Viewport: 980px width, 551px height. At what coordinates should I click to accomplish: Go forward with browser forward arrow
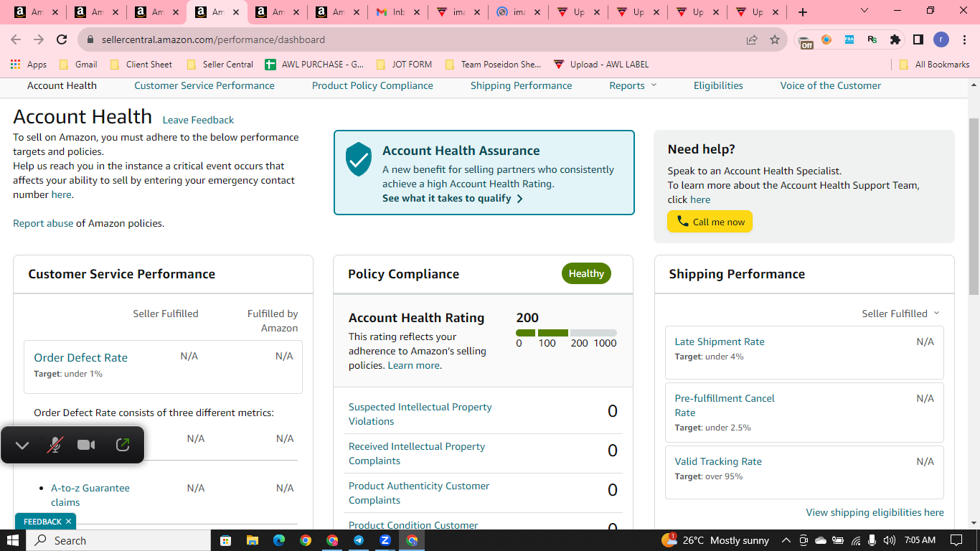pyautogui.click(x=39, y=39)
